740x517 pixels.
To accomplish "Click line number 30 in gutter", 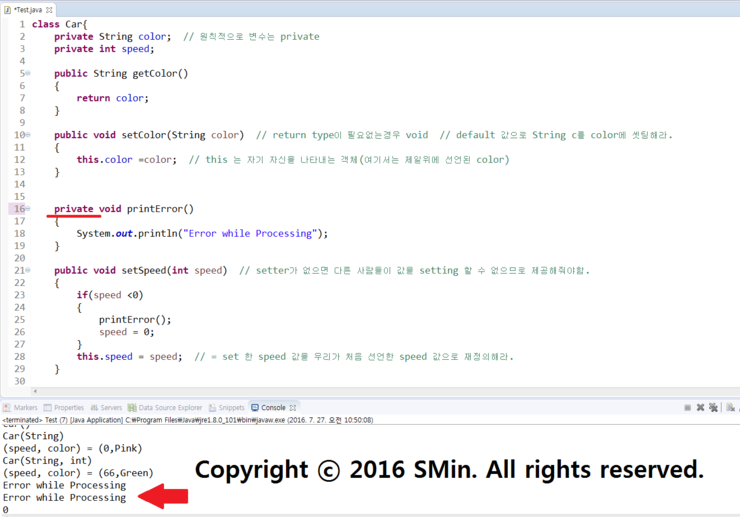I will (19, 381).
